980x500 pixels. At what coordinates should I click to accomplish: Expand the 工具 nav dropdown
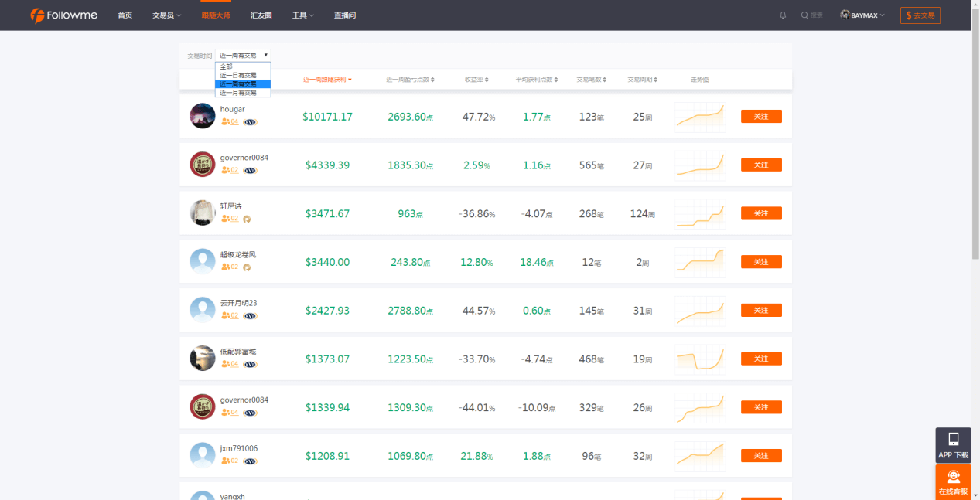coord(303,15)
